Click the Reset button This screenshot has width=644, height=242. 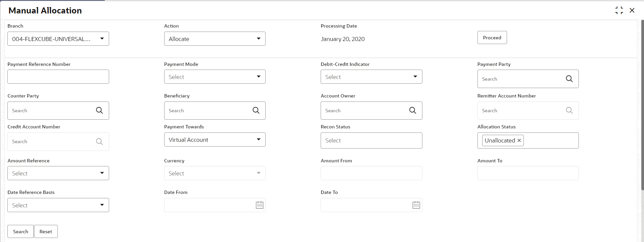click(x=46, y=232)
